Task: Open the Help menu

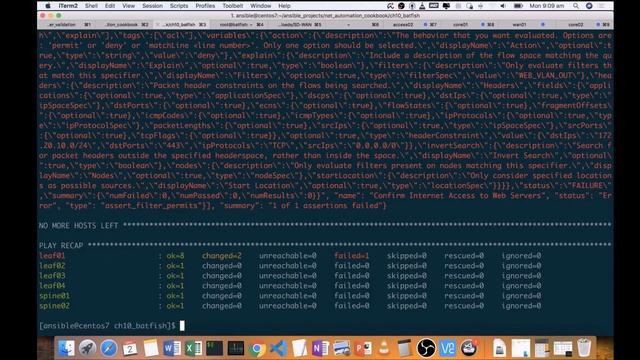Action: (284, 6)
